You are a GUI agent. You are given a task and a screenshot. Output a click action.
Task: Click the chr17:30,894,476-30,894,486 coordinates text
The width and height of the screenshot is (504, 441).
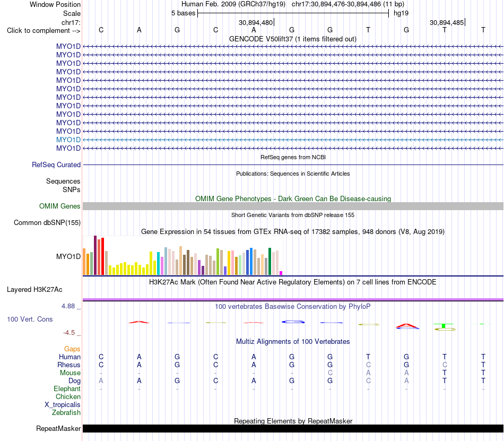[336, 4]
